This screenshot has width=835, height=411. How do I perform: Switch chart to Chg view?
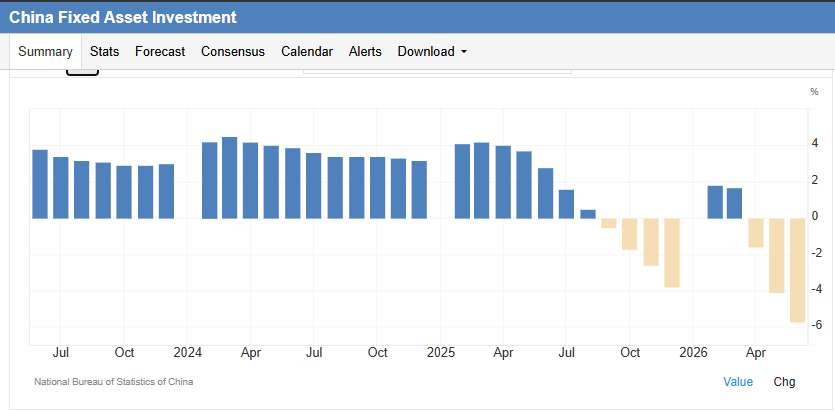click(784, 382)
